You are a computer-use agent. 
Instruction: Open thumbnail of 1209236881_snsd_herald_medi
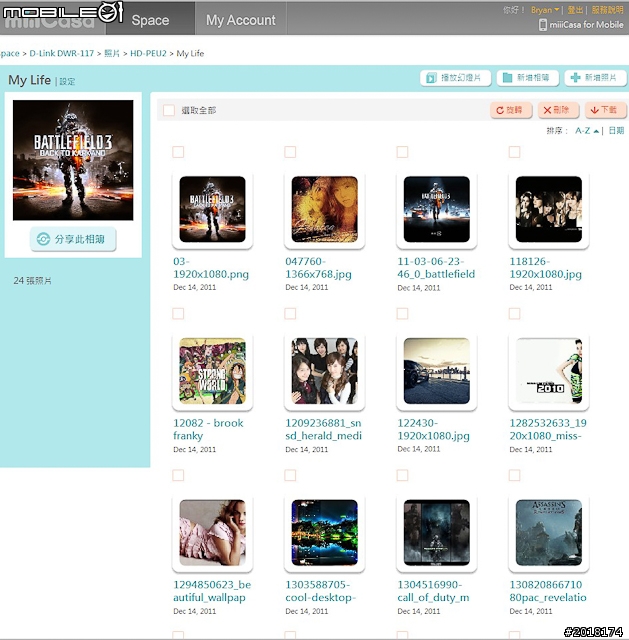tap(325, 371)
